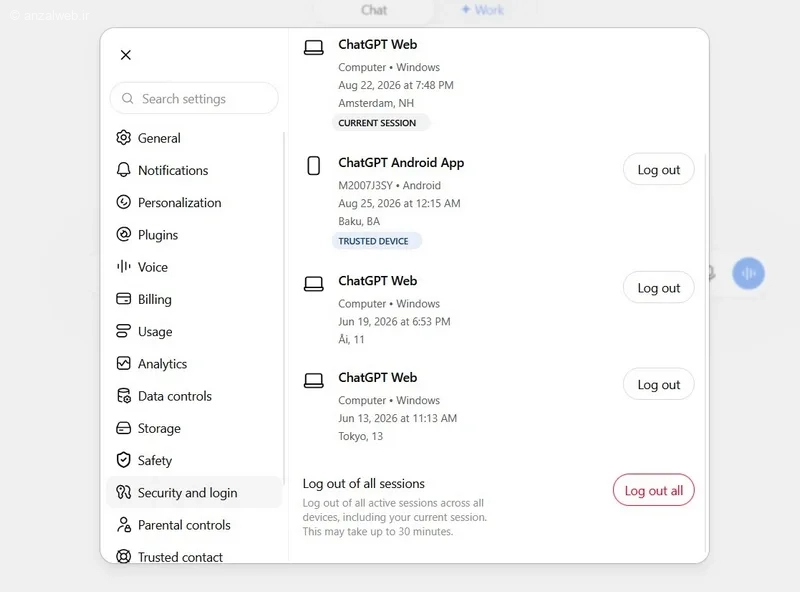Click the Security and login key icon
800x592 pixels.
pyautogui.click(x=123, y=492)
